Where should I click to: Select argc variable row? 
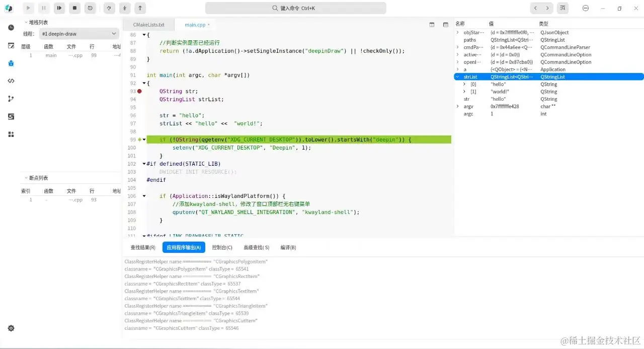pyautogui.click(x=548, y=114)
